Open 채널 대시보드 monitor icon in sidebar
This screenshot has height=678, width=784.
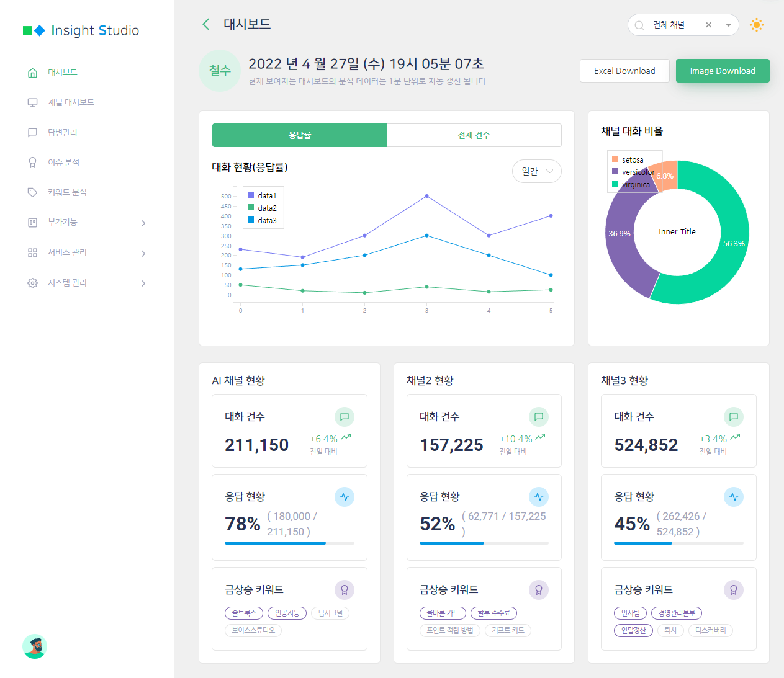click(33, 102)
